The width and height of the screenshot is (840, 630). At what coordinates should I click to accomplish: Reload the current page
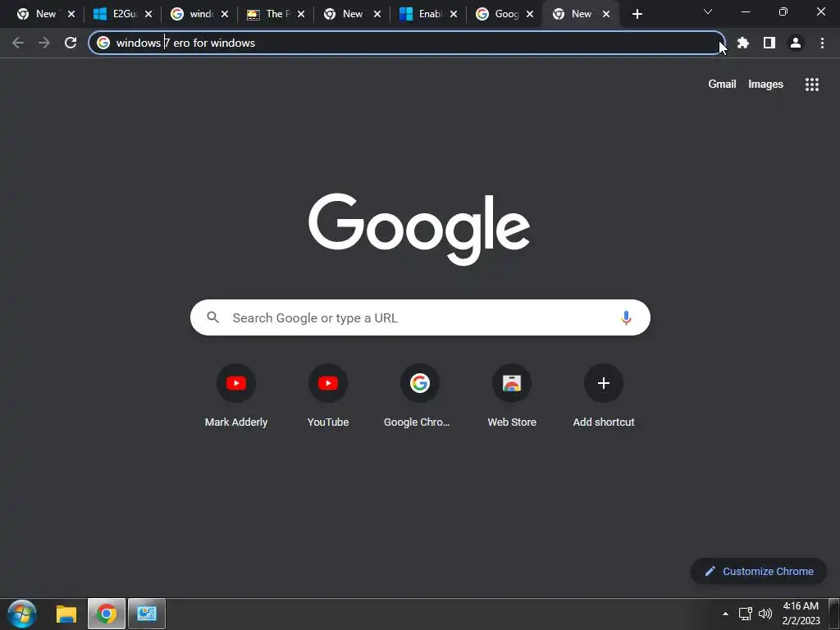click(71, 43)
